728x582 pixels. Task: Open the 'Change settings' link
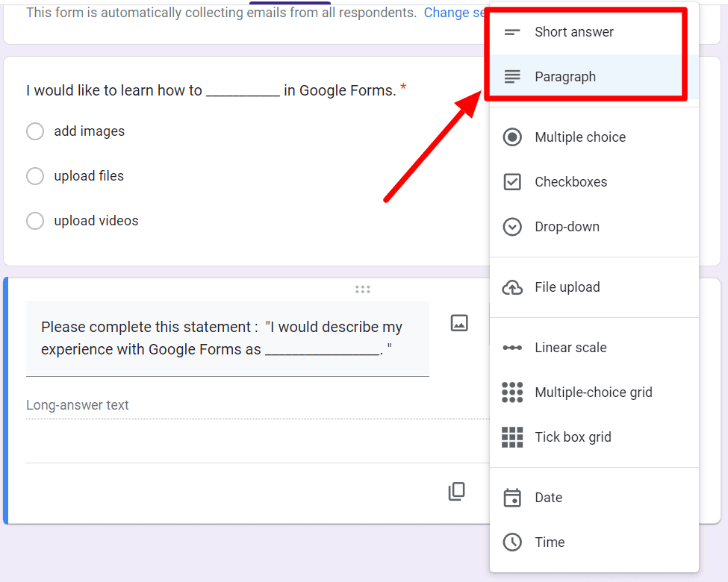tap(454, 13)
